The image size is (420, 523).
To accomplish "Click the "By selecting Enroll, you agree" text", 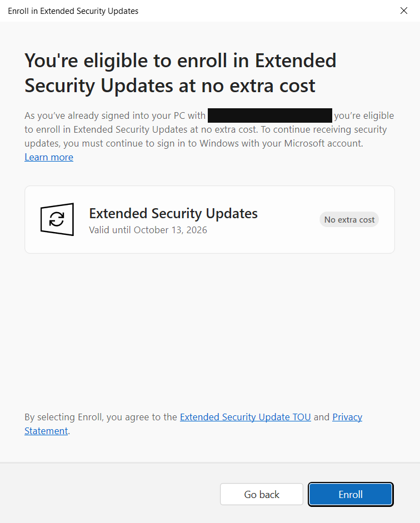I will pyautogui.click(x=100, y=417).
